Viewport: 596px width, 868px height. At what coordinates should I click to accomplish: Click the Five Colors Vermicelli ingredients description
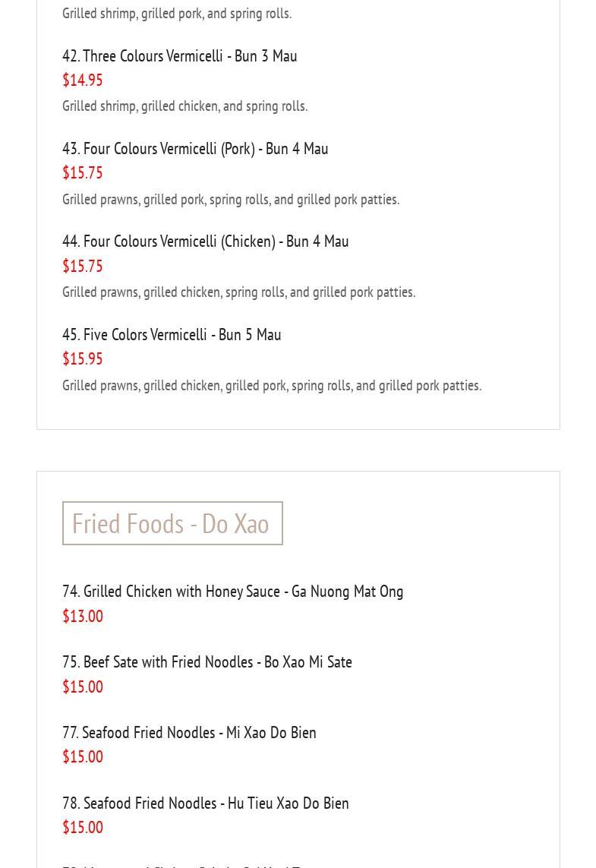pos(271,385)
